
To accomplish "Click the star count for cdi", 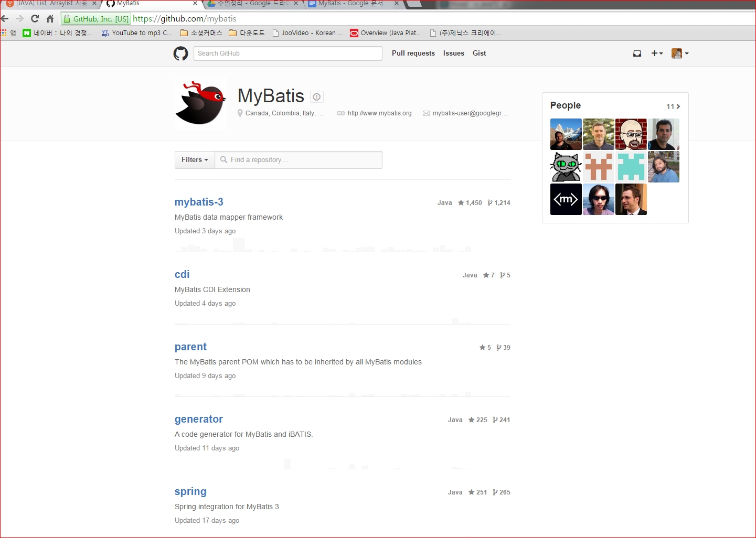I will point(489,275).
